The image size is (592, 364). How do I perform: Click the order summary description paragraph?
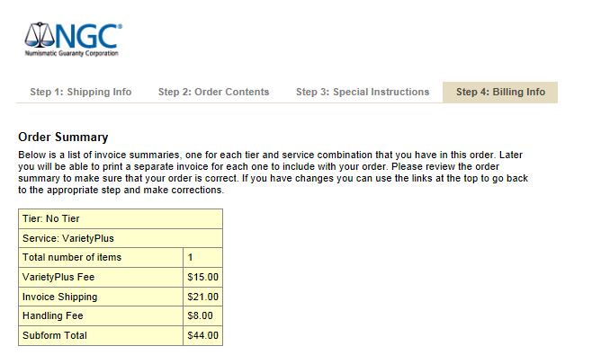[270, 173]
